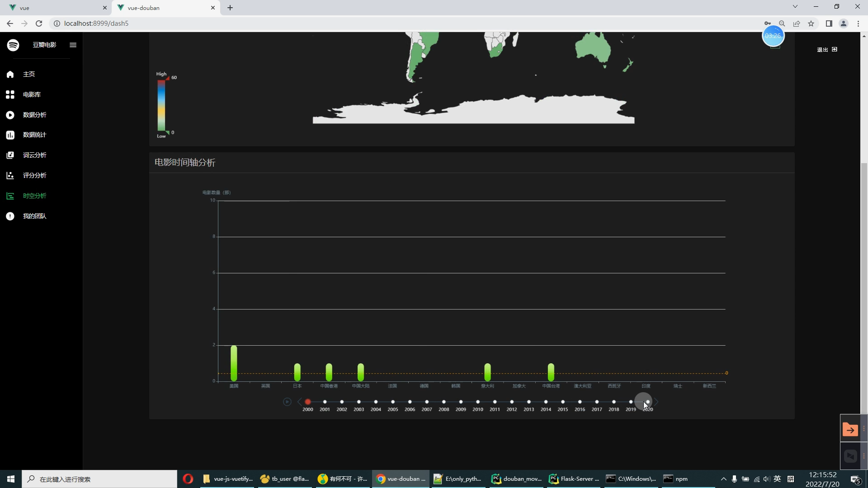This screenshot has height=488, width=868.
Task: Select year 2005 on the timeline
Action: (393, 402)
